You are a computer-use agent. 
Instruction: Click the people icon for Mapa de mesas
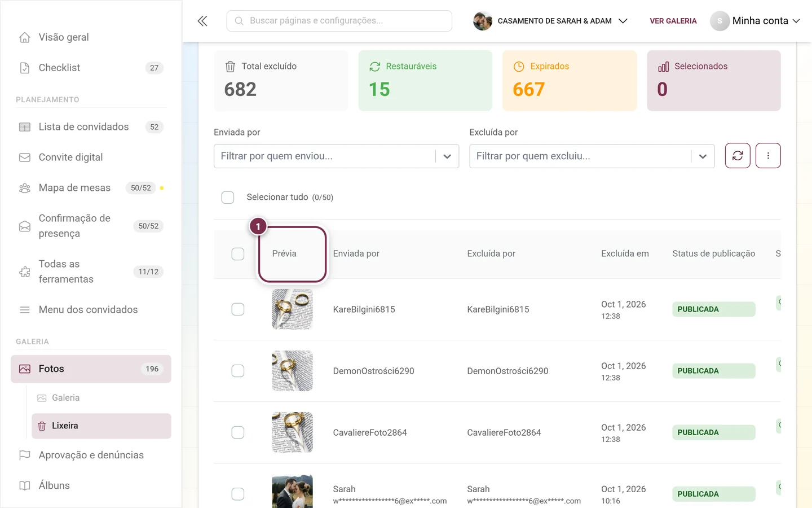point(25,188)
